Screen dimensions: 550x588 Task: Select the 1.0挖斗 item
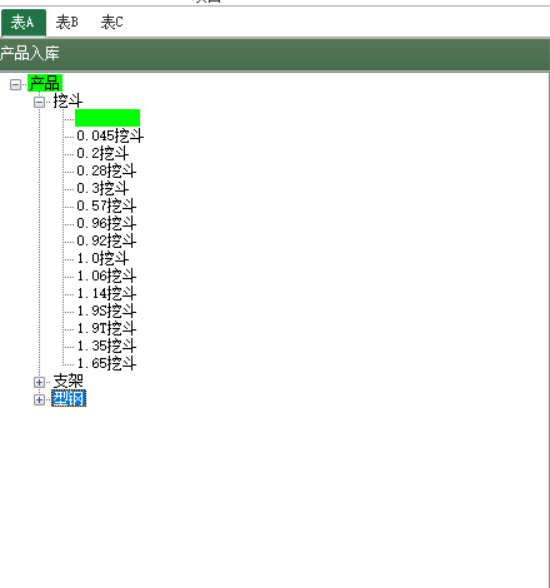102,258
